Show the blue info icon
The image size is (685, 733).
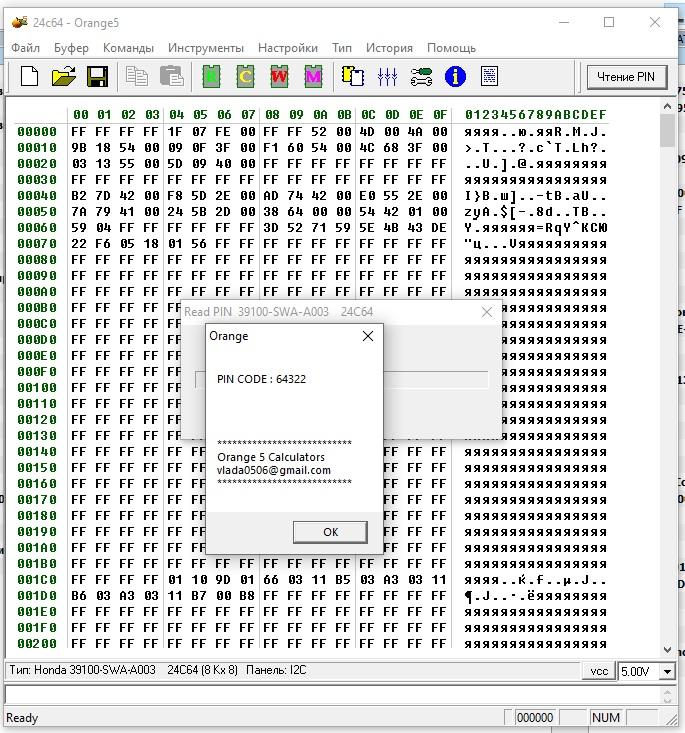pos(455,77)
